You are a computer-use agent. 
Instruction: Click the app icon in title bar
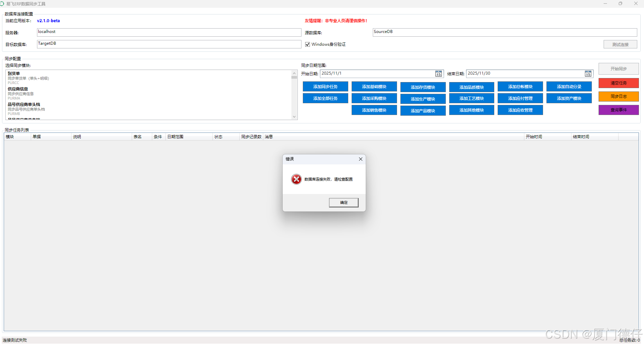click(x=2, y=4)
